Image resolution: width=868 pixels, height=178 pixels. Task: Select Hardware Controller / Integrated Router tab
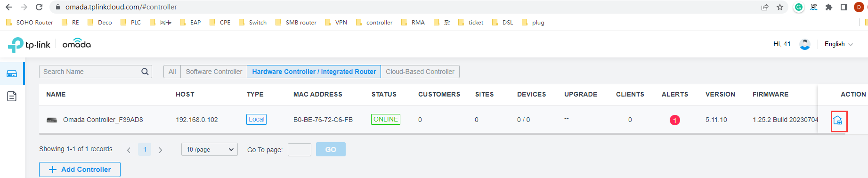[314, 72]
